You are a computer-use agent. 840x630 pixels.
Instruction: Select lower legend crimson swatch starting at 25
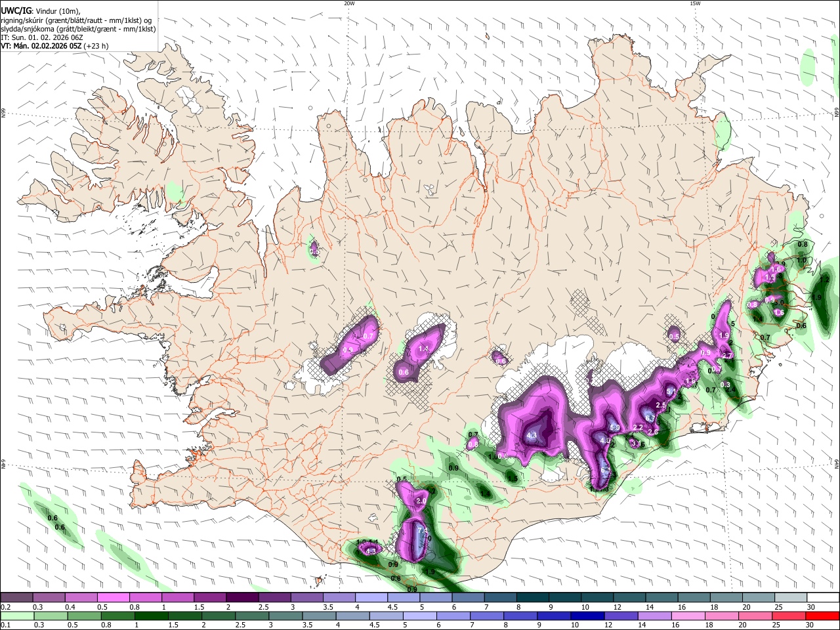[789, 616]
